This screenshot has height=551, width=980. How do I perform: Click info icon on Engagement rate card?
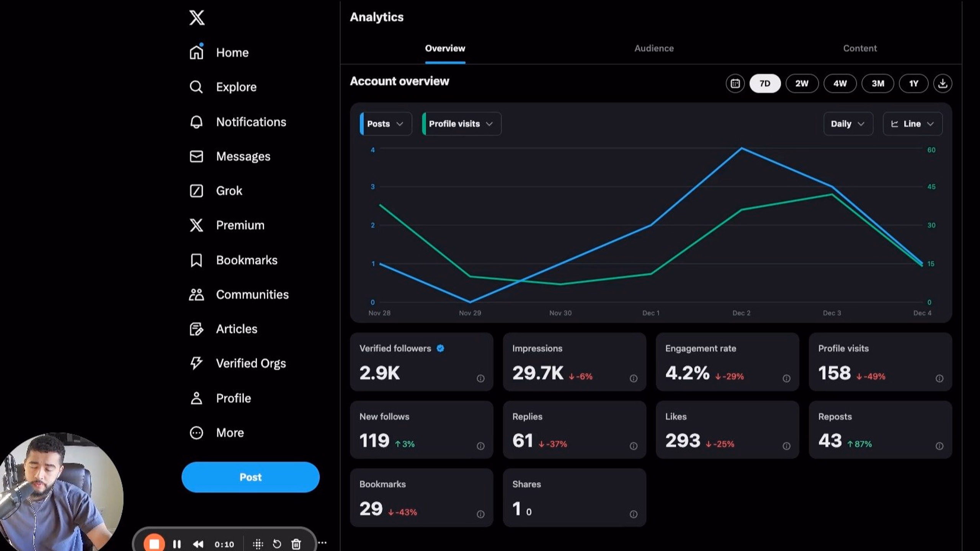click(786, 378)
